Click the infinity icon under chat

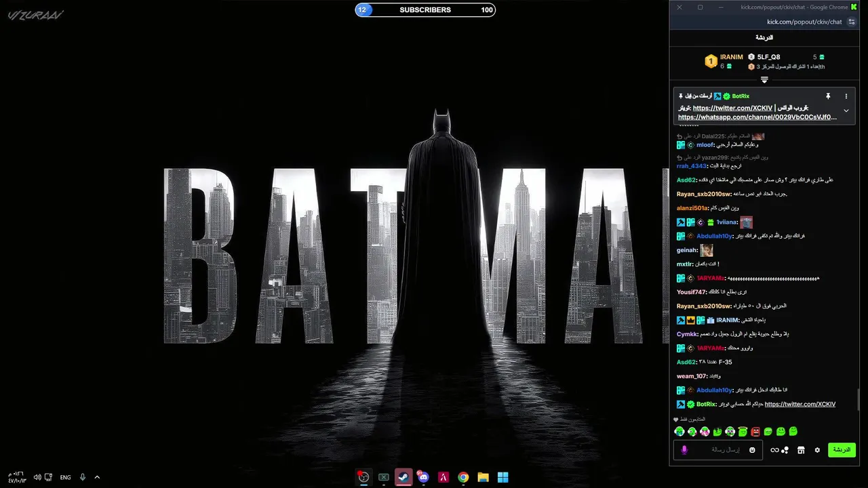coord(774,450)
